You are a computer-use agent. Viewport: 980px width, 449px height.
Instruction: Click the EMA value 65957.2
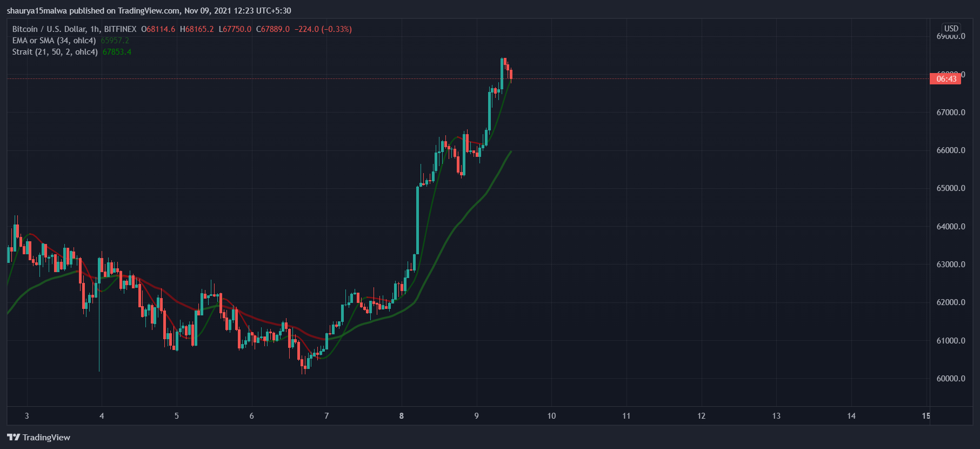[x=115, y=41]
